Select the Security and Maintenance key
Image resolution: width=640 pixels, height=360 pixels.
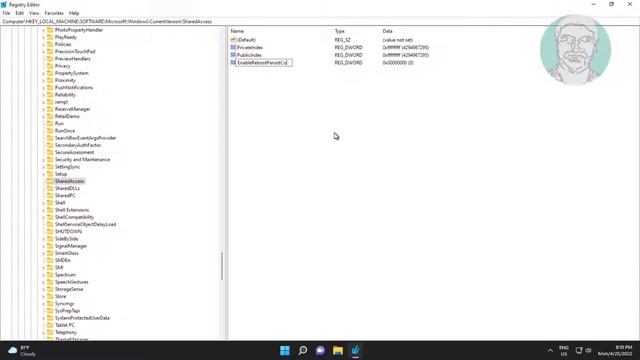(82, 160)
